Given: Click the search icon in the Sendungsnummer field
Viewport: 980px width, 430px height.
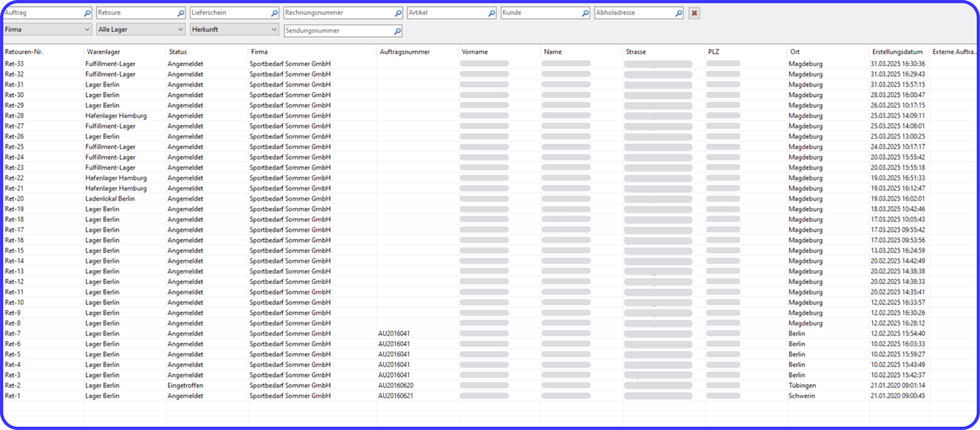Looking at the screenshot, I should [x=398, y=31].
